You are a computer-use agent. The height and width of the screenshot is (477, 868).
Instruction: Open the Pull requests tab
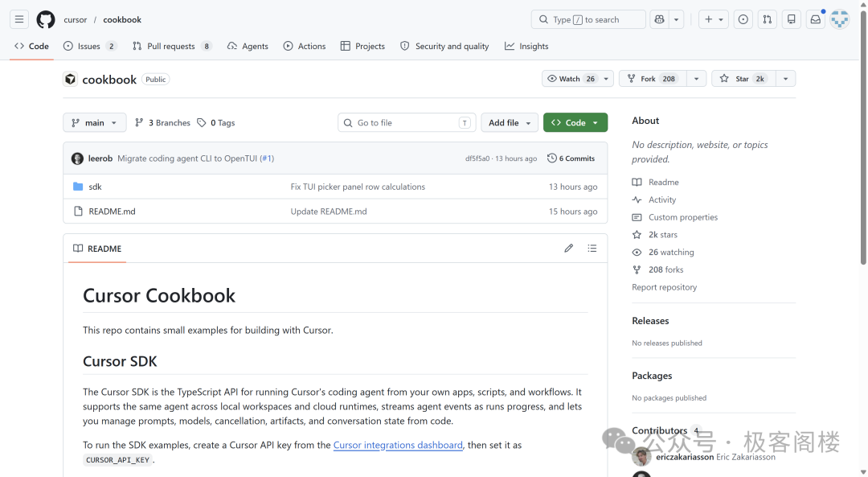[172, 46]
